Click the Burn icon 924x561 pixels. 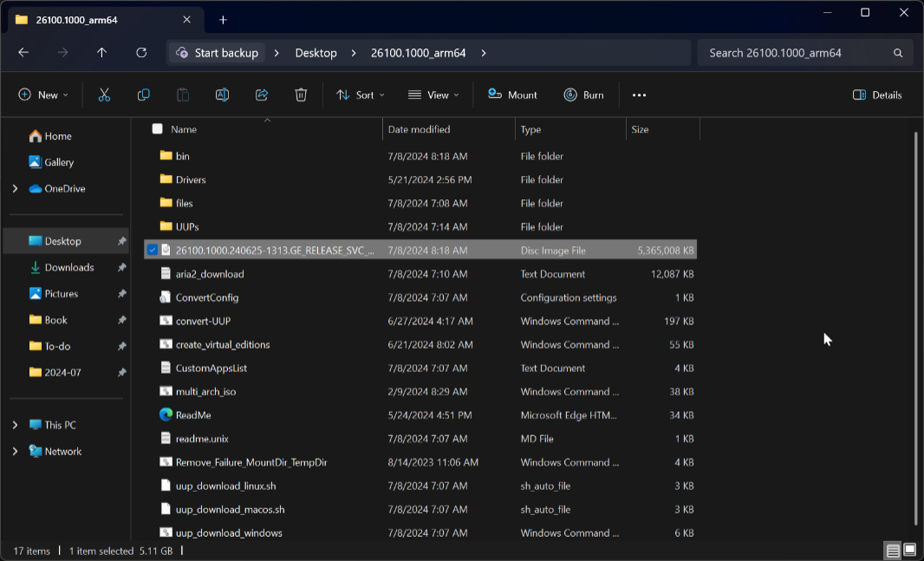(x=583, y=95)
